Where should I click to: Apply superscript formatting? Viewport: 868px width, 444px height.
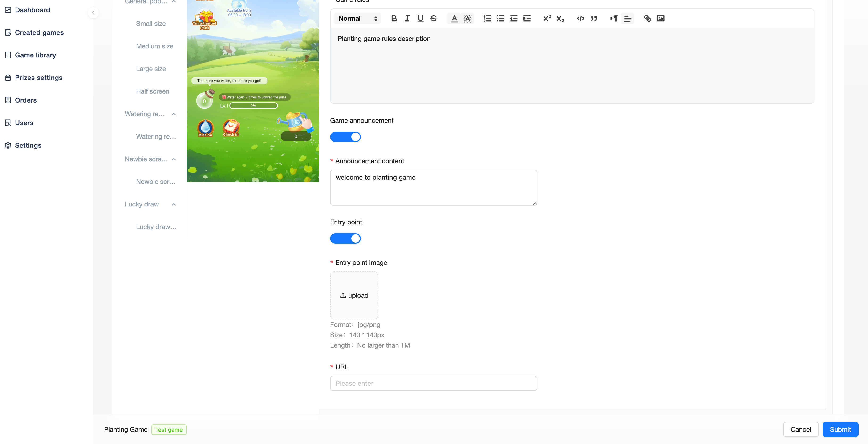pyautogui.click(x=547, y=19)
